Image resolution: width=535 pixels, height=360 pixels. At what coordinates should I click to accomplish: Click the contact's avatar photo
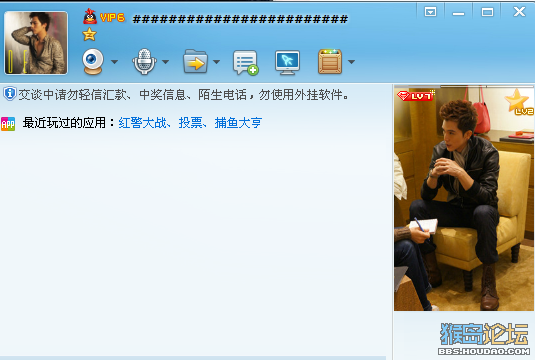pyautogui.click(x=36, y=43)
